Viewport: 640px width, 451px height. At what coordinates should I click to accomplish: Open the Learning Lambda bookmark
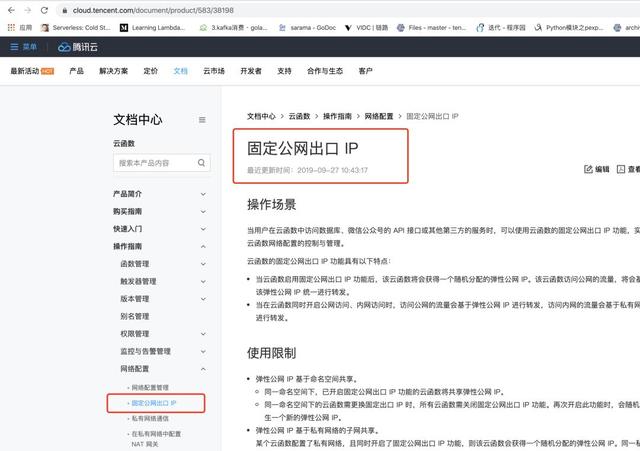152,28
